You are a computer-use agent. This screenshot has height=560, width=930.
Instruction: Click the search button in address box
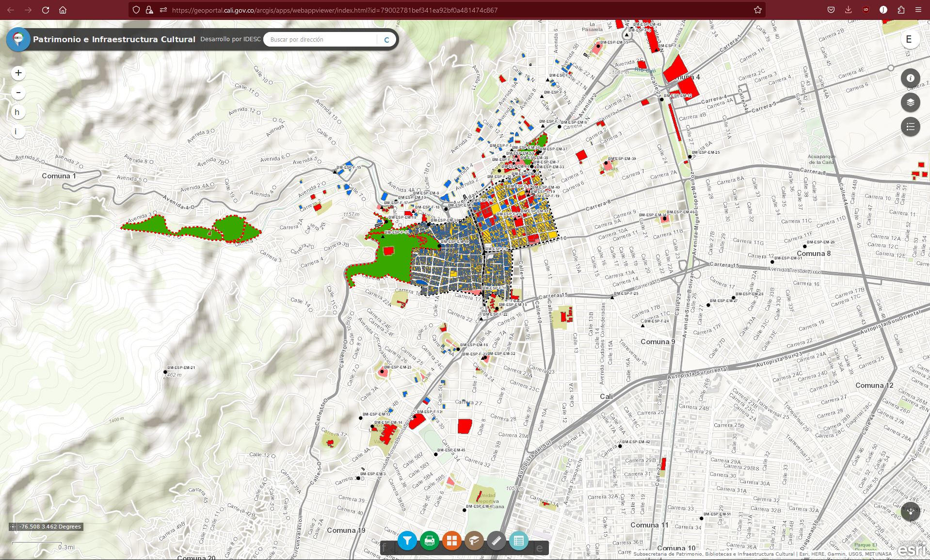(x=386, y=40)
